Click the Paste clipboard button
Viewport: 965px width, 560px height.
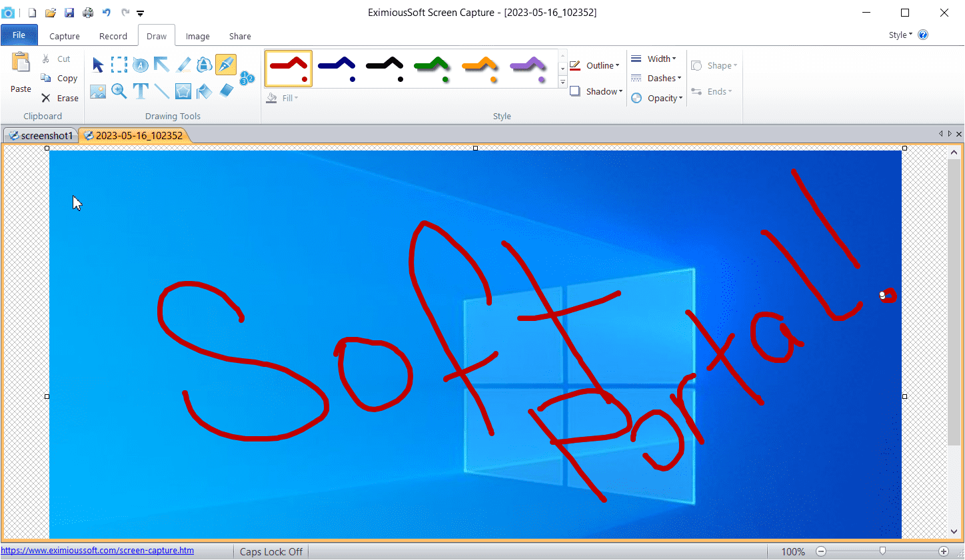21,73
